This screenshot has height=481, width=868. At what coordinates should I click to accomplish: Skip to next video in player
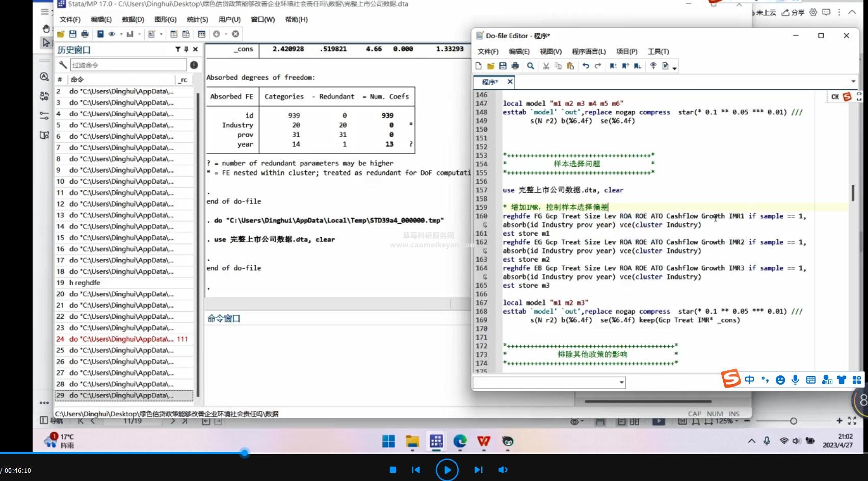478,470
